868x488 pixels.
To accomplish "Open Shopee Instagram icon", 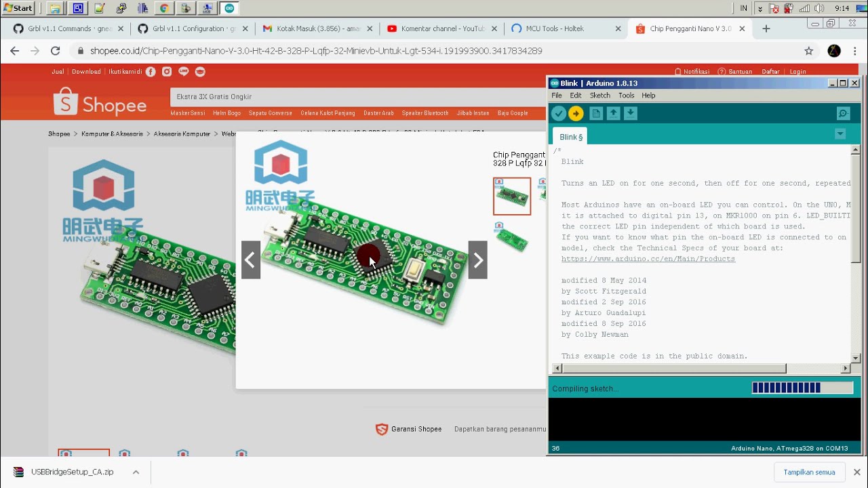I will pos(167,72).
